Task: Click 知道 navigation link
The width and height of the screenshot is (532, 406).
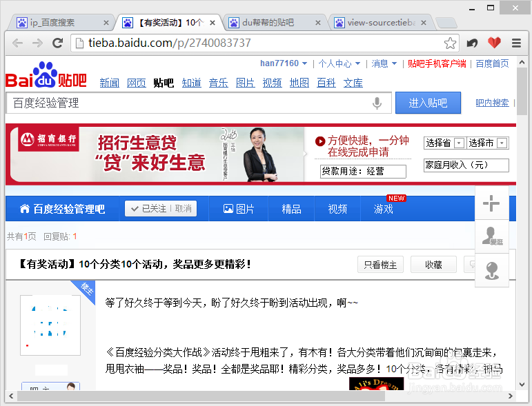Action: pyautogui.click(x=191, y=82)
